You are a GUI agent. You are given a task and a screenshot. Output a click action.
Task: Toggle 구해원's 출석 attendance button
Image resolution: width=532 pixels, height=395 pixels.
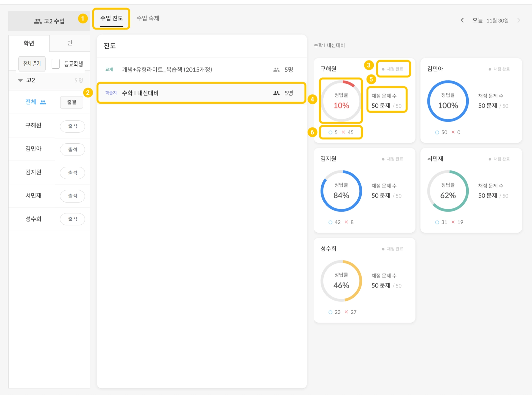(72, 126)
